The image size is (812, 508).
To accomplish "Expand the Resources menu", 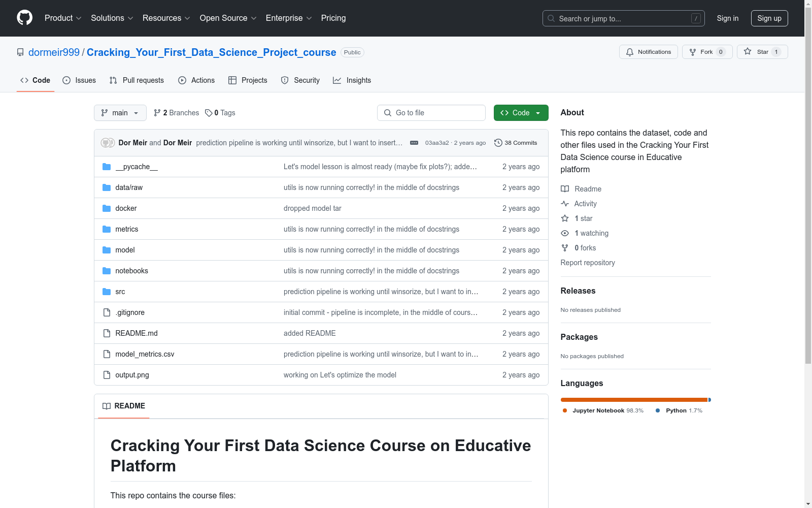I will (166, 18).
